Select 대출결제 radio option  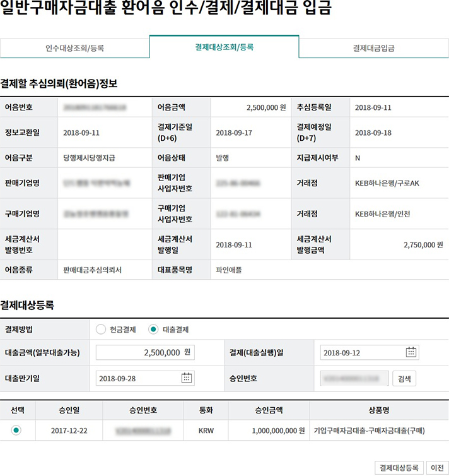154,330
